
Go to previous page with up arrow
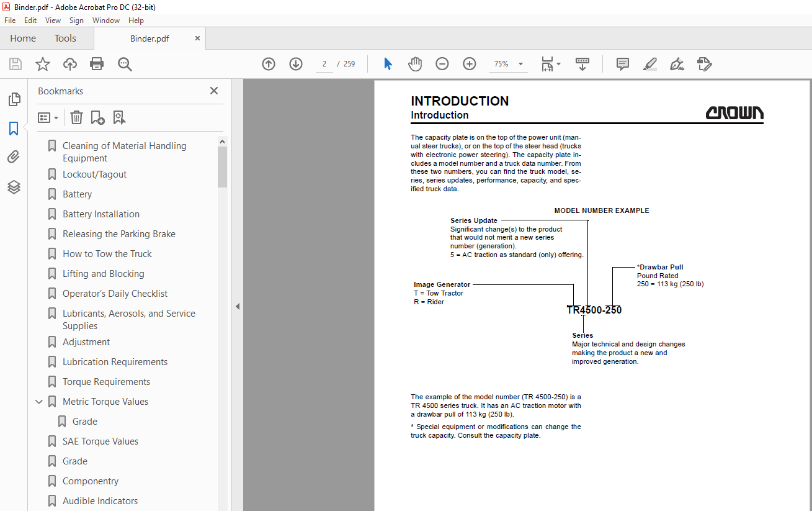click(269, 64)
